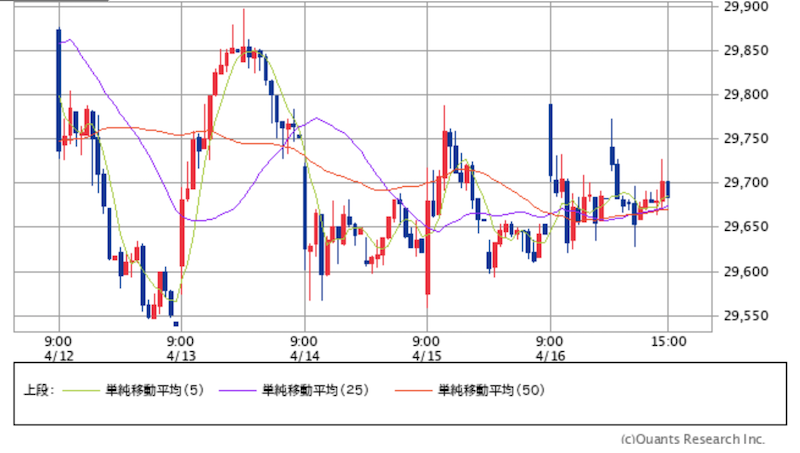
Task: Click the 29,900 price axis label
Action: 746,7
